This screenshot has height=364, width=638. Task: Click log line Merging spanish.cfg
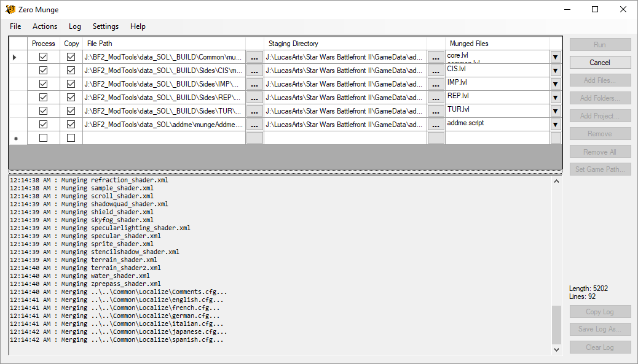[x=116, y=340]
